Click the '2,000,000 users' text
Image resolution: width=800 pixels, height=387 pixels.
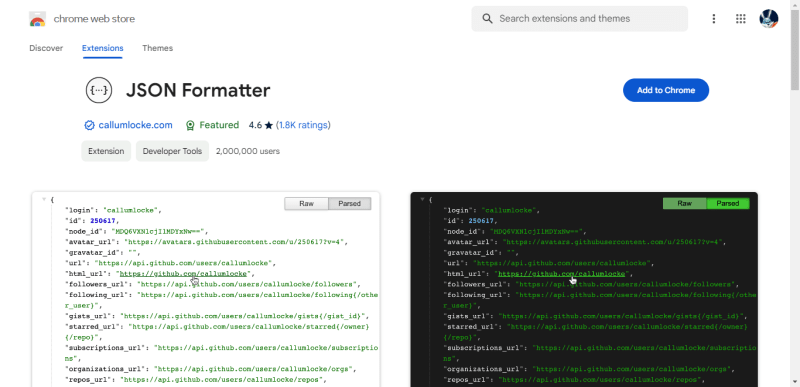[x=247, y=151]
